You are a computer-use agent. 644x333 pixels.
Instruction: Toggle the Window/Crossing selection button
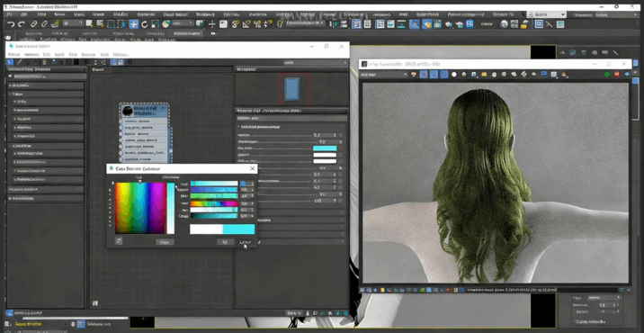[x=121, y=23]
